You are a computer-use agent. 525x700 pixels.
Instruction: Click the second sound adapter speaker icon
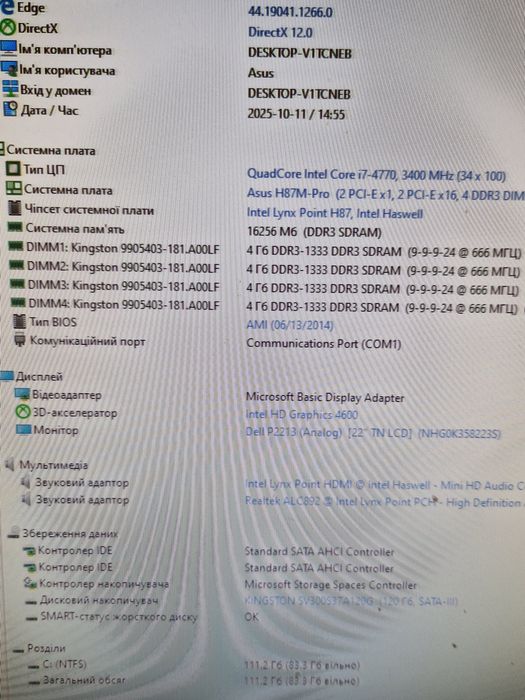26,500
